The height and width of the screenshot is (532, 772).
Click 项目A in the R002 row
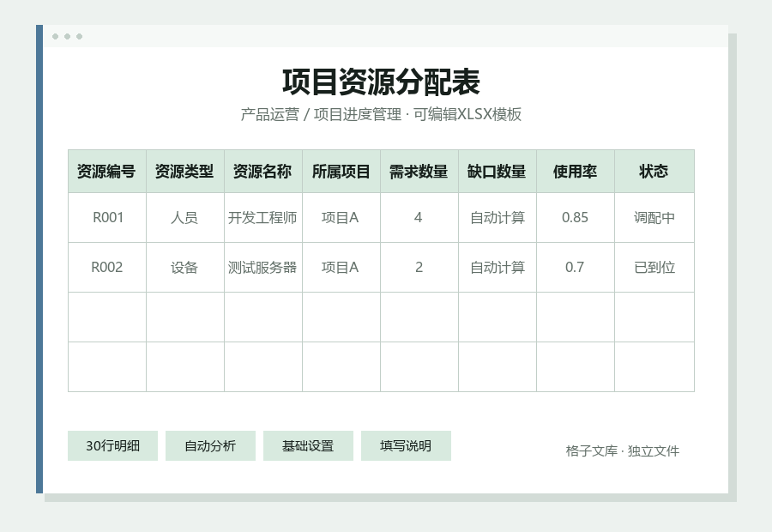[341, 268]
